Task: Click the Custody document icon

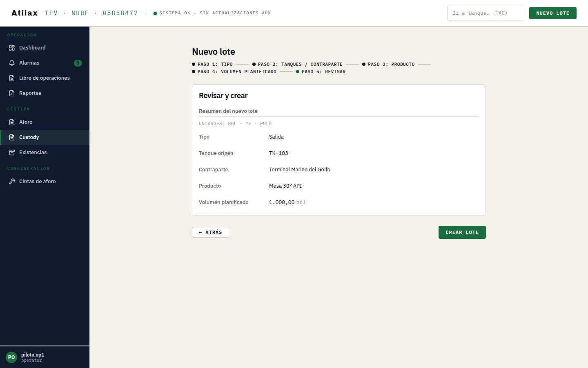Action: pos(12,137)
